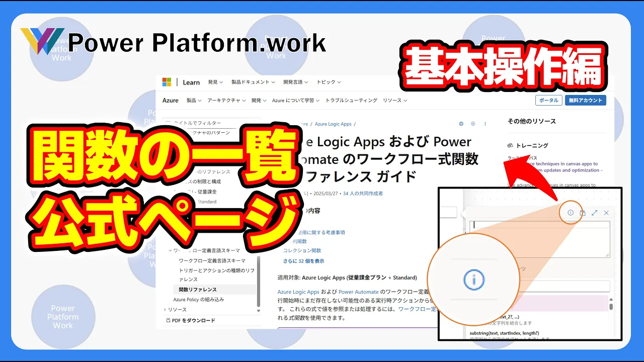
Task: Expand the Azure について学習 dropdown
Action: tap(296, 100)
